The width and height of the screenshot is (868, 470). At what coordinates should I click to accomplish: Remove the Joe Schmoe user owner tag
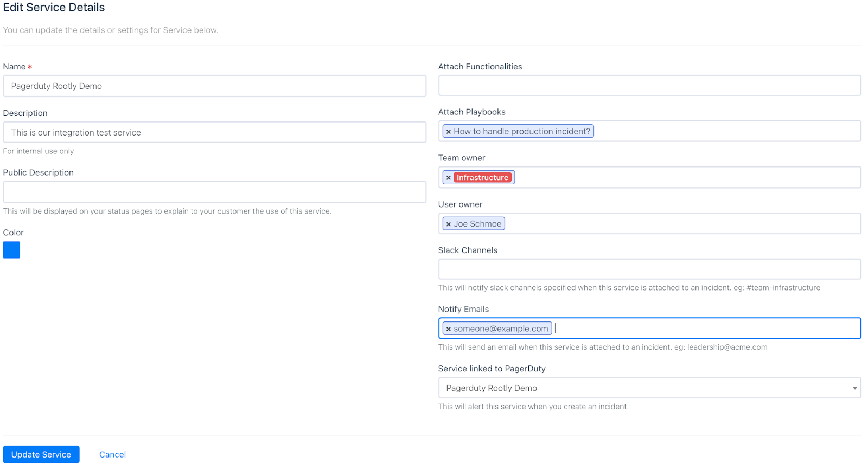pos(449,224)
